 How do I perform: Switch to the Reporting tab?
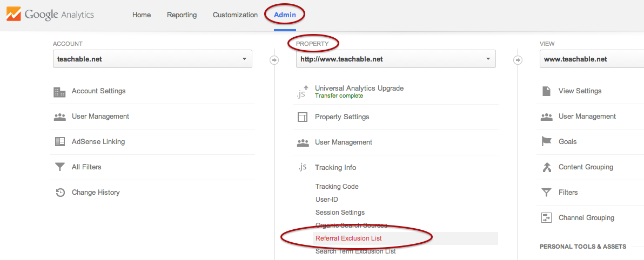pyautogui.click(x=182, y=15)
